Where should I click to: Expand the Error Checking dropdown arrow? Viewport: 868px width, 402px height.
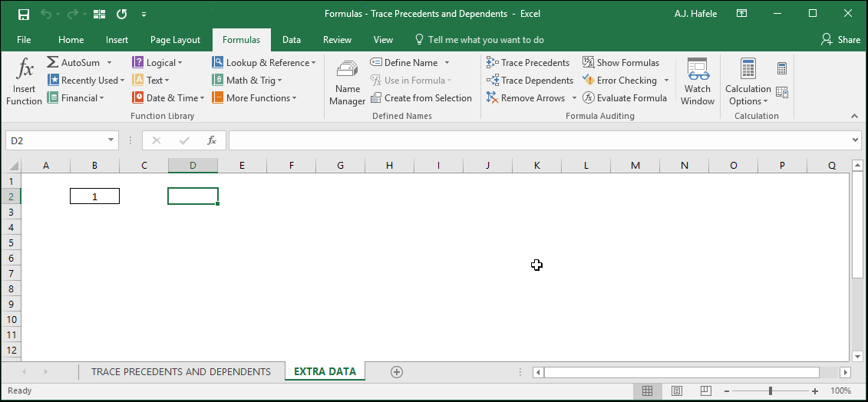click(666, 81)
